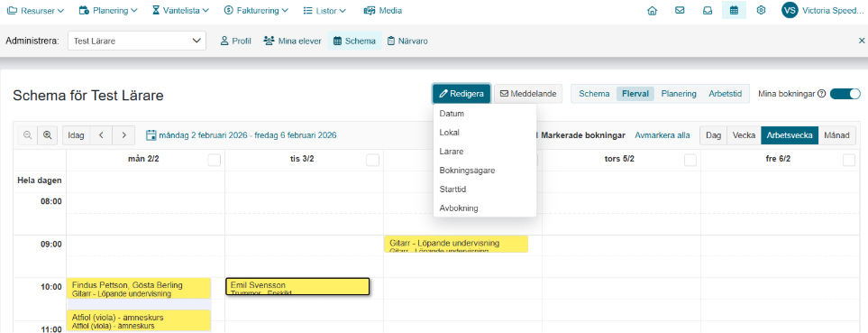Switch calendar to Vecka view
868x333 pixels.
(744, 135)
